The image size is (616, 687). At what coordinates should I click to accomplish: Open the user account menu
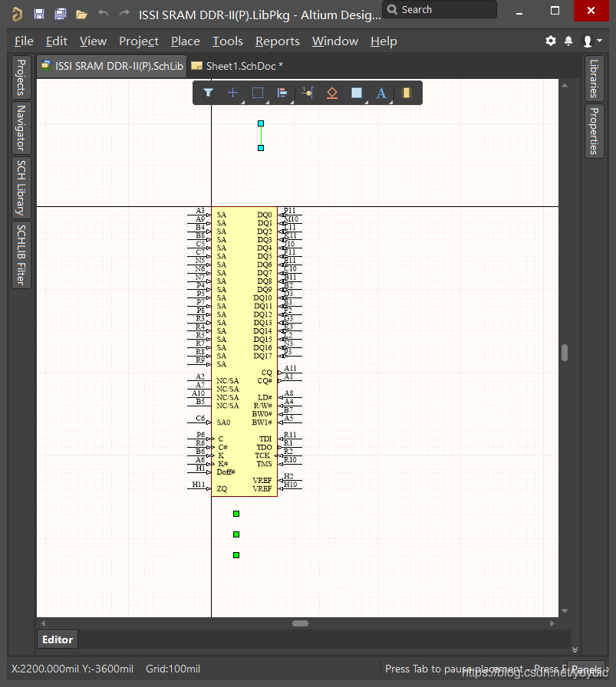coord(591,41)
